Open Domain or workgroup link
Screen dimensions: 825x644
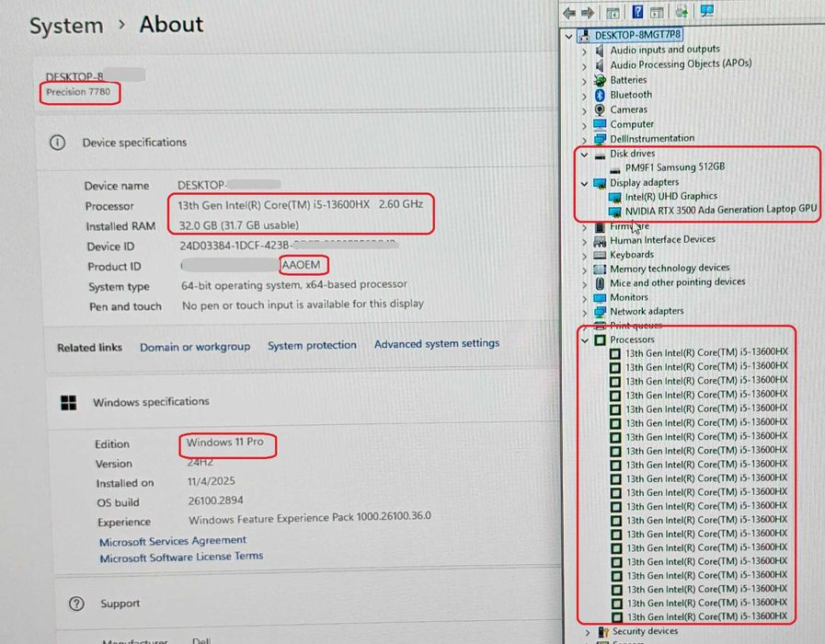195,347
